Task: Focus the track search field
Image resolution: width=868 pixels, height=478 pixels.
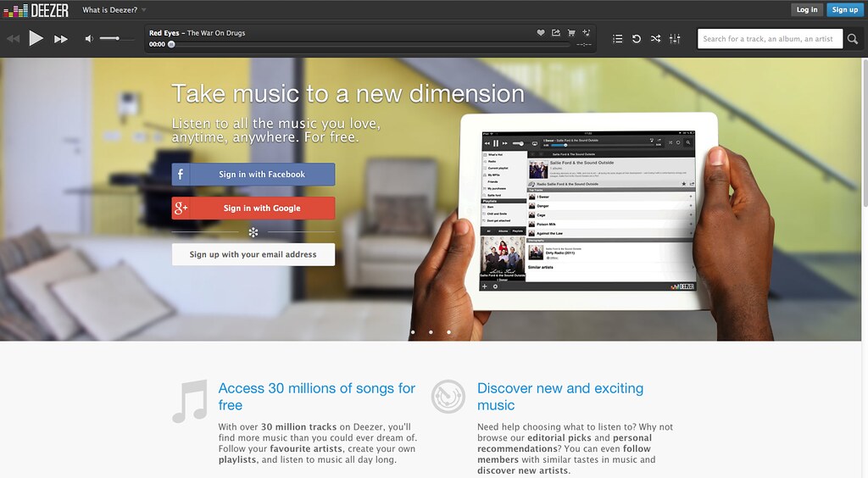Action: pyautogui.click(x=770, y=39)
